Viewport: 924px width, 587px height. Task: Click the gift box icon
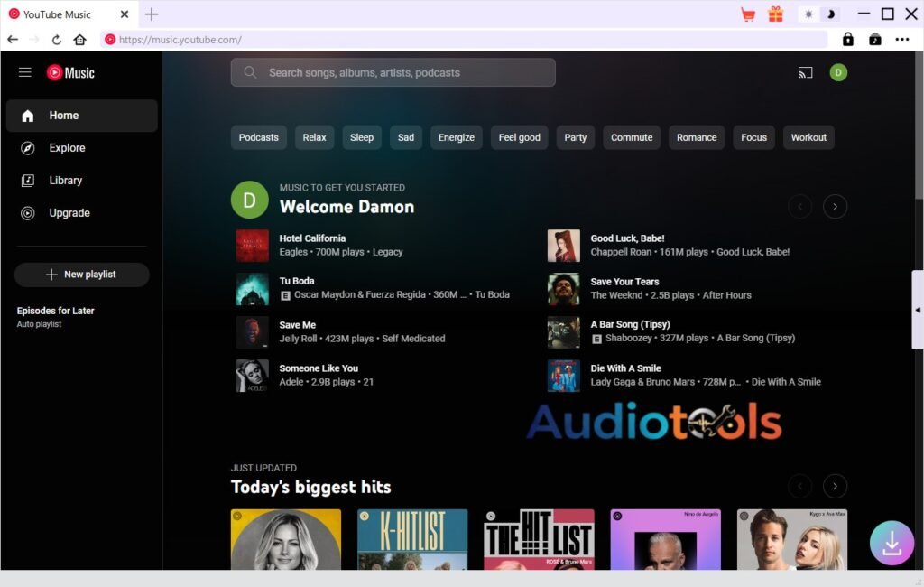click(775, 14)
